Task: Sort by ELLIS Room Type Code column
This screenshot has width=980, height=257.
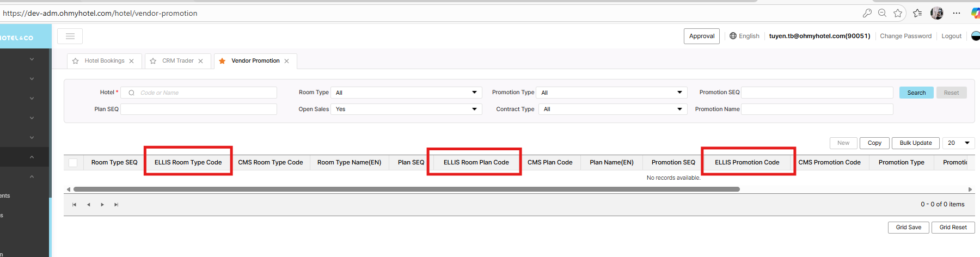Action: [188, 162]
